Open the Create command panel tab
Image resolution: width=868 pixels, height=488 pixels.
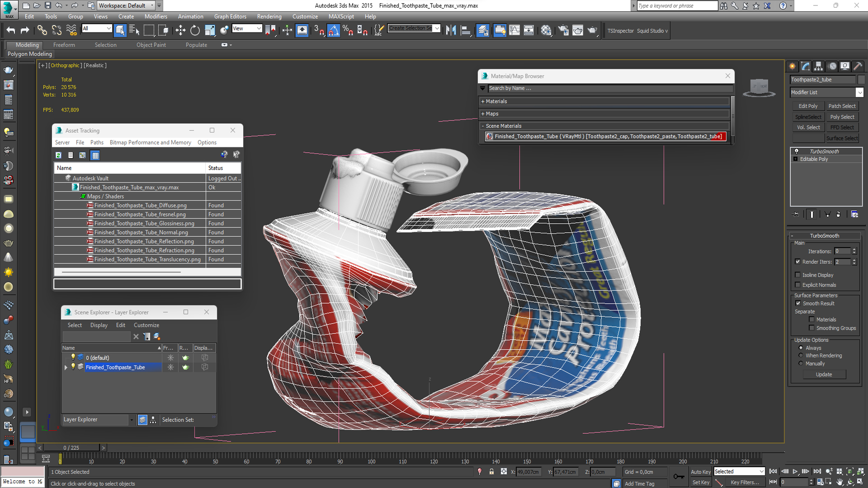[793, 66]
